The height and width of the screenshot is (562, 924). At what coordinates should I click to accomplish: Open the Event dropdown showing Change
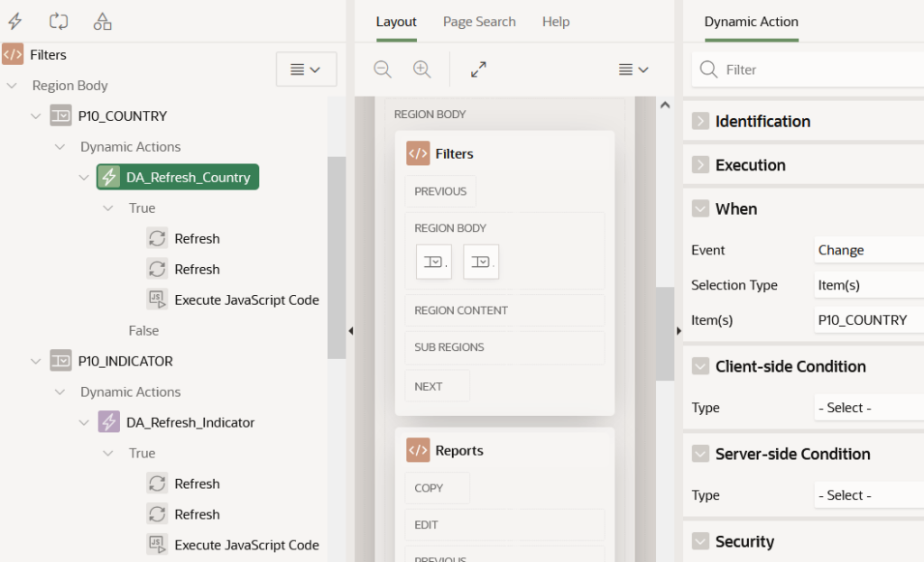(866, 250)
